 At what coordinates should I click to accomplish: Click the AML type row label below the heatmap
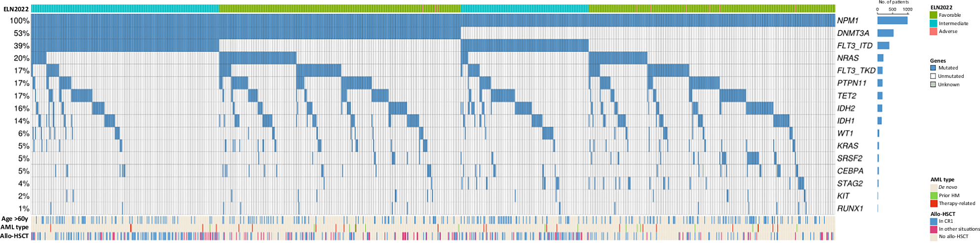(15, 227)
